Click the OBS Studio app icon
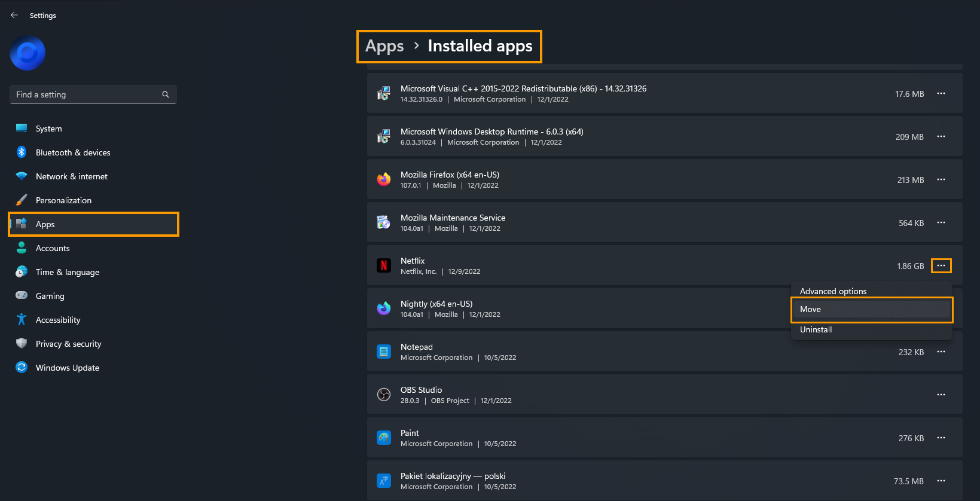This screenshot has height=501, width=980. pos(384,395)
